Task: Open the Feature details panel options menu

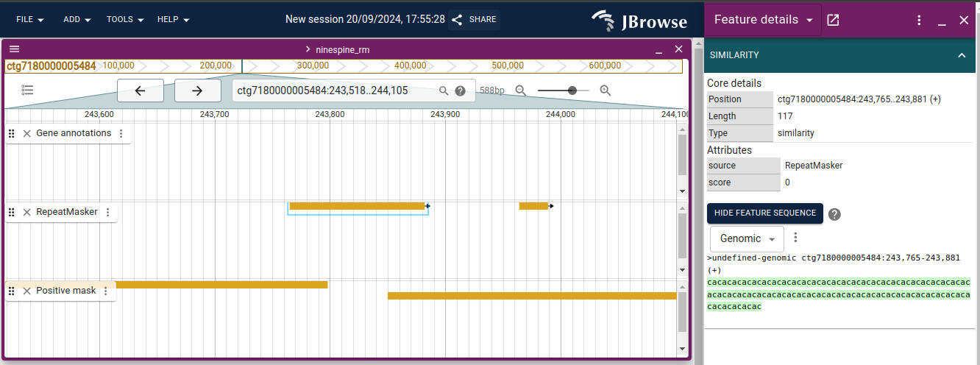Action: tap(919, 20)
